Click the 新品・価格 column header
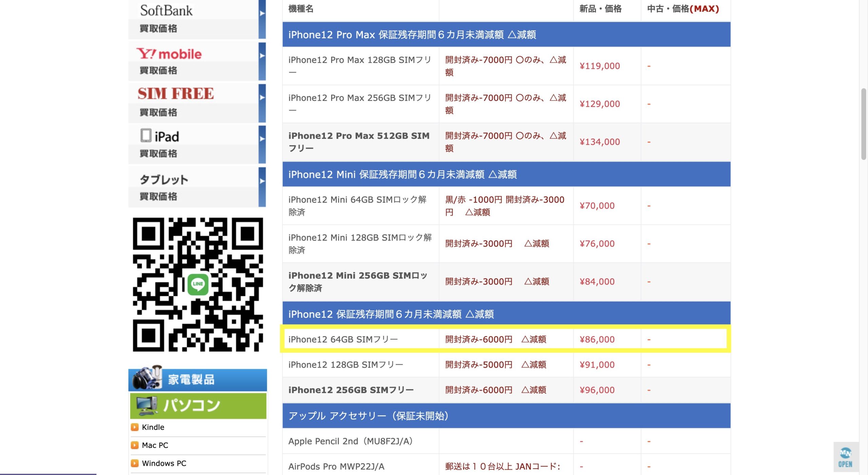This screenshot has width=868, height=475. click(x=600, y=9)
